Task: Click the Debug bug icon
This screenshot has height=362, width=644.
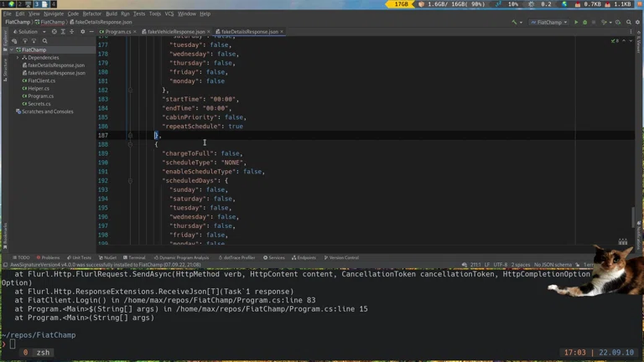Action: pos(585,23)
